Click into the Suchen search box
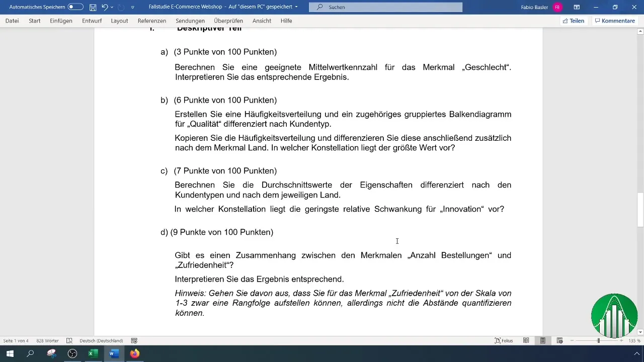644x362 pixels. 385,8
